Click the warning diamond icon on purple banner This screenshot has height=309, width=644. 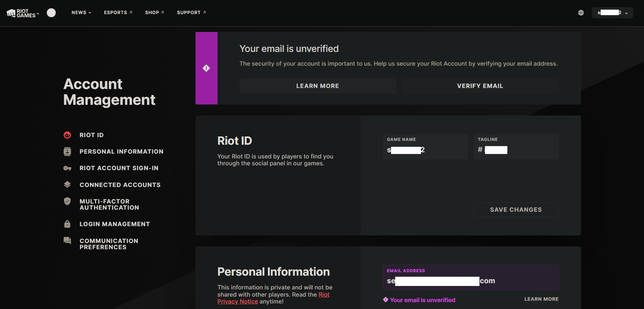(206, 68)
